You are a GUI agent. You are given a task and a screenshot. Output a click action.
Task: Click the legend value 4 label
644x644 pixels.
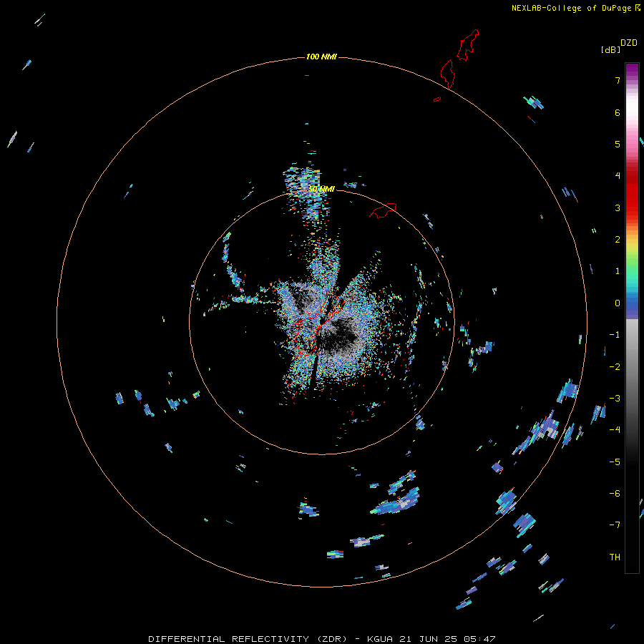pos(618,176)
